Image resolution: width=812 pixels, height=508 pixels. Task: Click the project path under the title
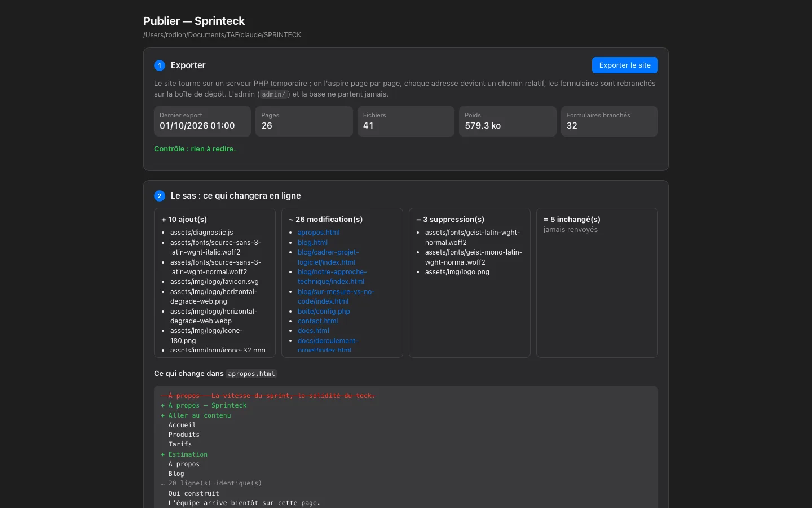(x=222, y=35)
